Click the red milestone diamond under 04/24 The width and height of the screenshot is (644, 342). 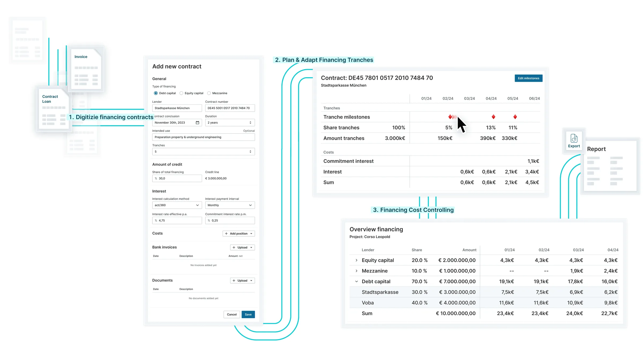493,117
